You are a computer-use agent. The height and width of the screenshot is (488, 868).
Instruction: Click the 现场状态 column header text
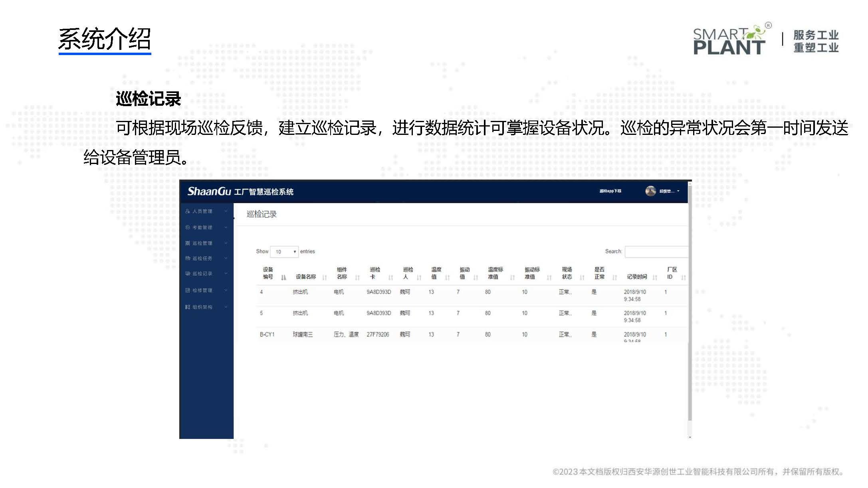567,273
